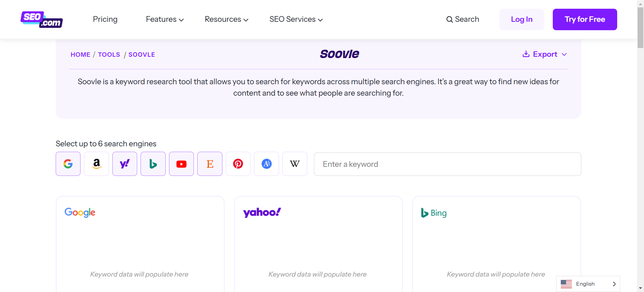
Task: Open the Resources dropdown menu
Action: (x=226, y=19)
